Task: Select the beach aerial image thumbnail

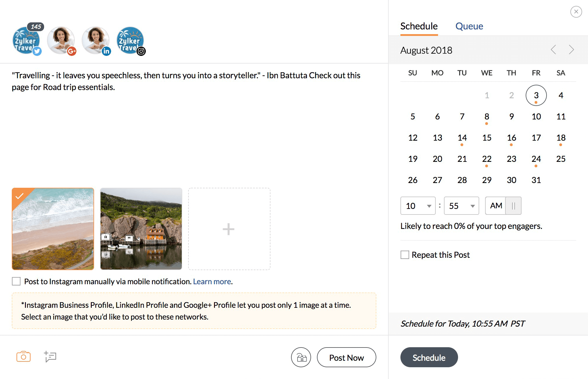Action: coord(53,229)
